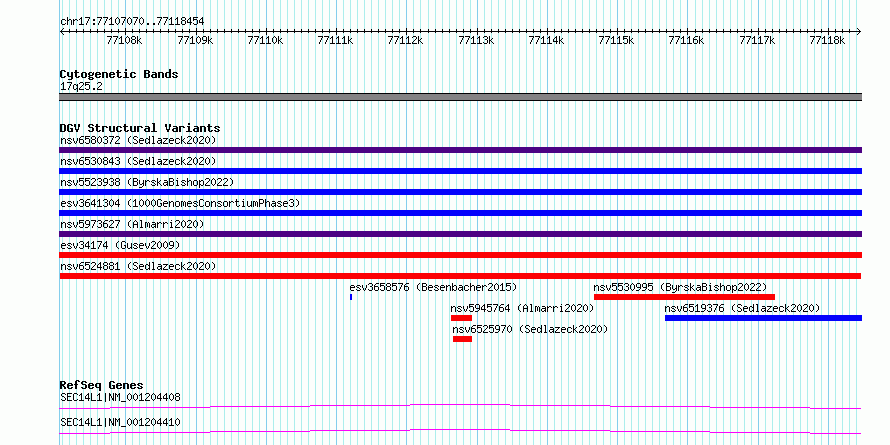Click nsv6519376 (Sedlazeck2020) variant label
The image size is (890, 445).
tap(742, 308)
